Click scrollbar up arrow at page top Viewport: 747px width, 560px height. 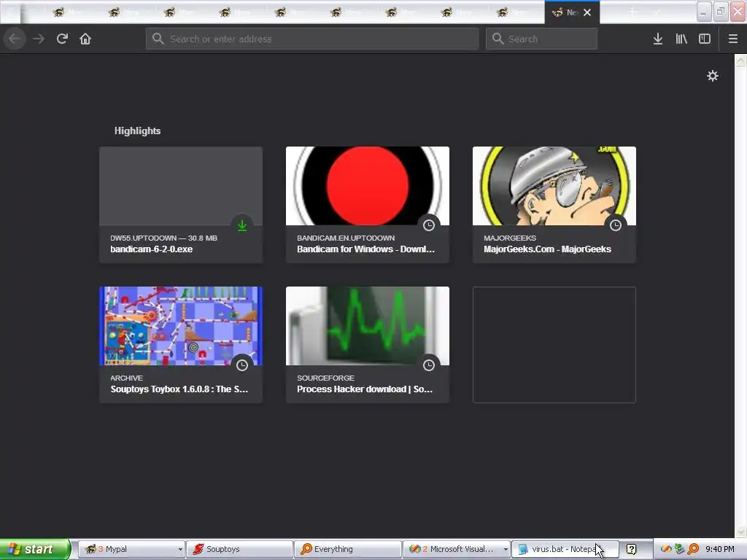click(x=740, y=60)
